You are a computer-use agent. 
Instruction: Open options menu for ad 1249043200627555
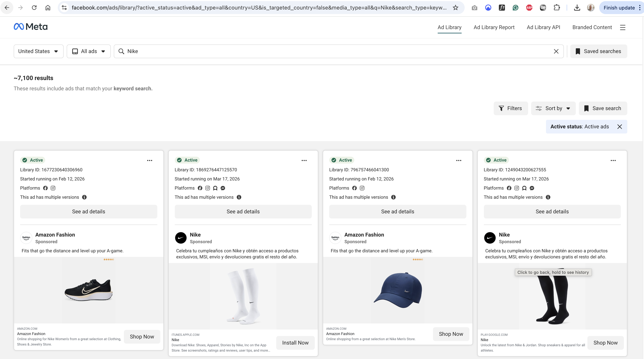click(x=613, y=160)
